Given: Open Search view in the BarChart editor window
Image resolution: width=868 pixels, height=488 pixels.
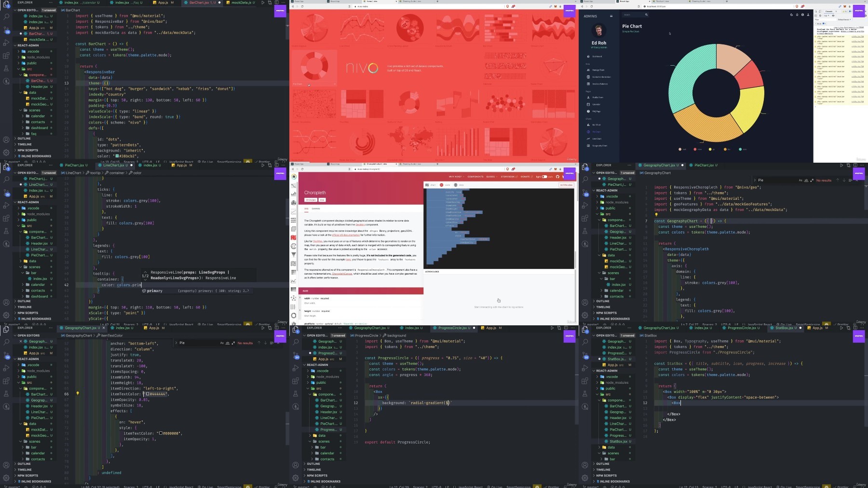Looking at the screenshot, I should (6, 17).
